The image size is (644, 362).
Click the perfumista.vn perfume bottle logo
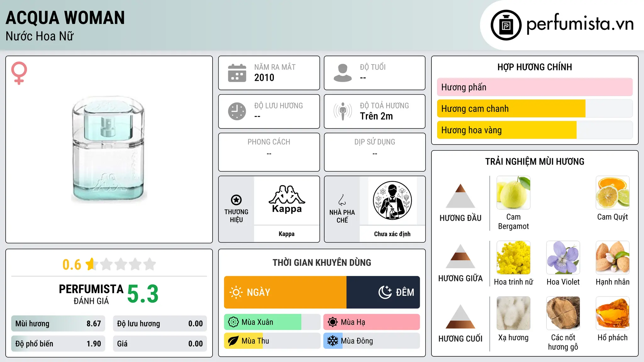[x=506, y=25]
